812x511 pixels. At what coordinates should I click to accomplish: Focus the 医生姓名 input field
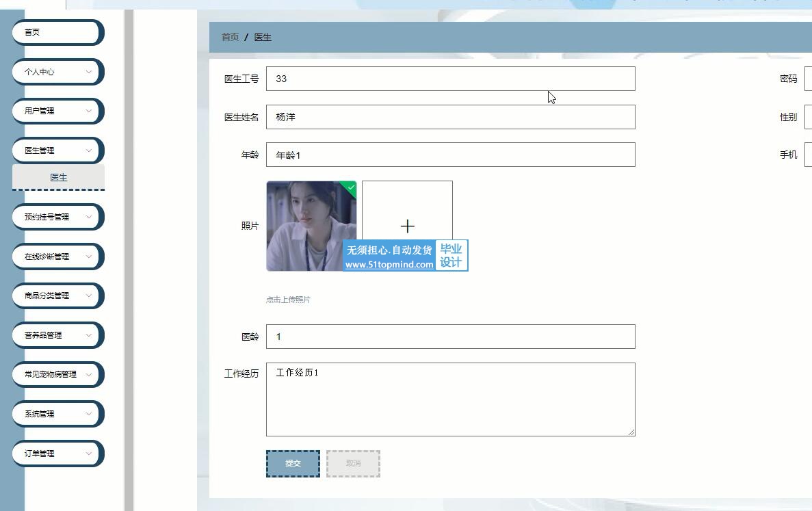(451, 117)
